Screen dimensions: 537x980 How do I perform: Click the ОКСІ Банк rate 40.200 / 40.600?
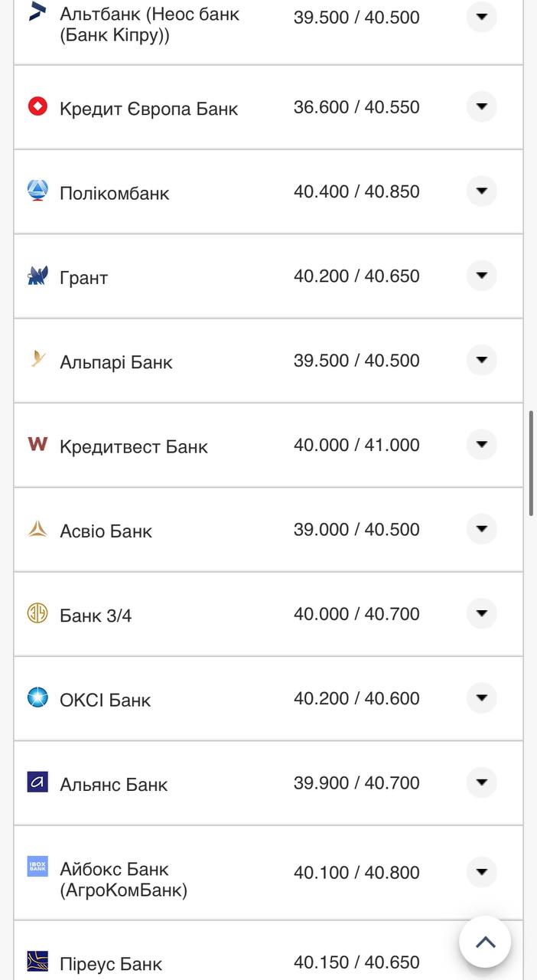[x=356, y=698]
